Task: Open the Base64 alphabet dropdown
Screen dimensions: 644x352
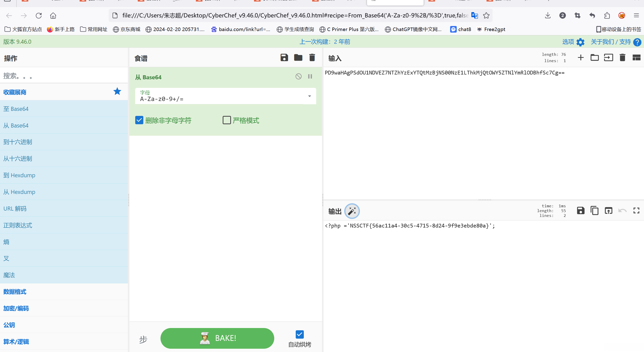Action: [x=309, y=96]
